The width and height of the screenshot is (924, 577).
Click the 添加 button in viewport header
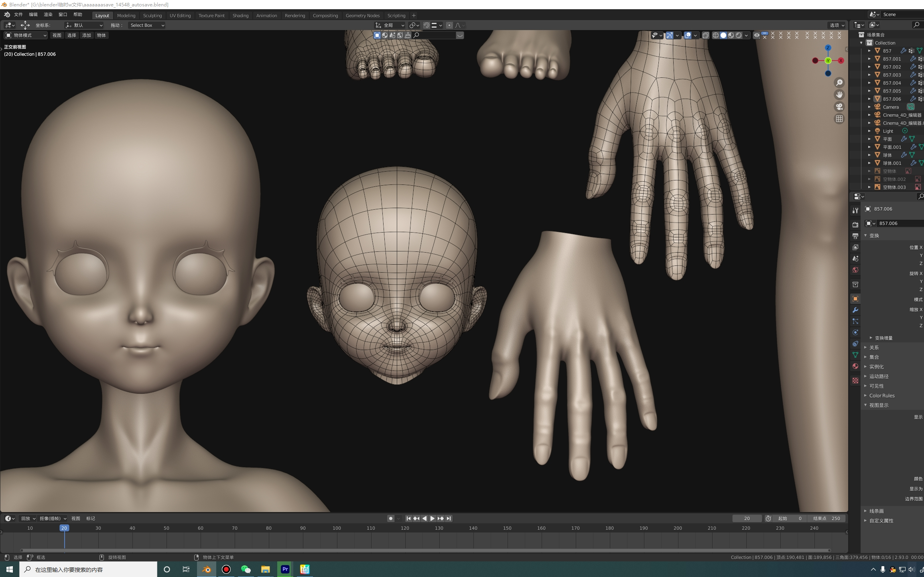point(86,35)
